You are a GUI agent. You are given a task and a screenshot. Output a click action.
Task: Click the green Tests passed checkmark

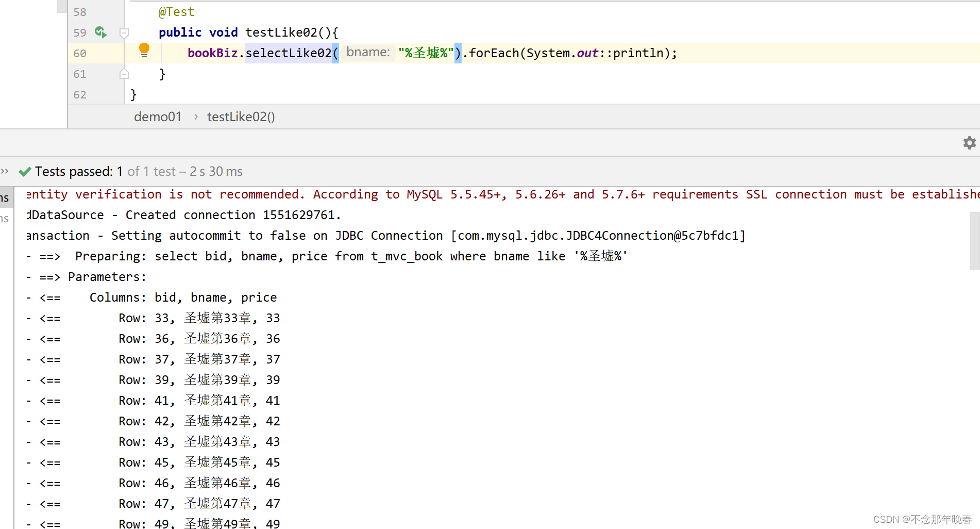(24, 172)
